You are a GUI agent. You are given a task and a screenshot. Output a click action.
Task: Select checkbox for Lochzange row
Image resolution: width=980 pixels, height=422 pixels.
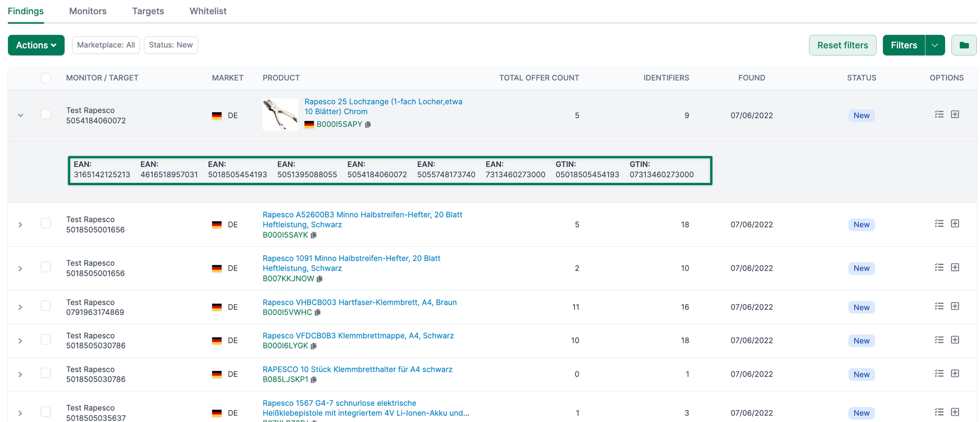tap(46, 114)
